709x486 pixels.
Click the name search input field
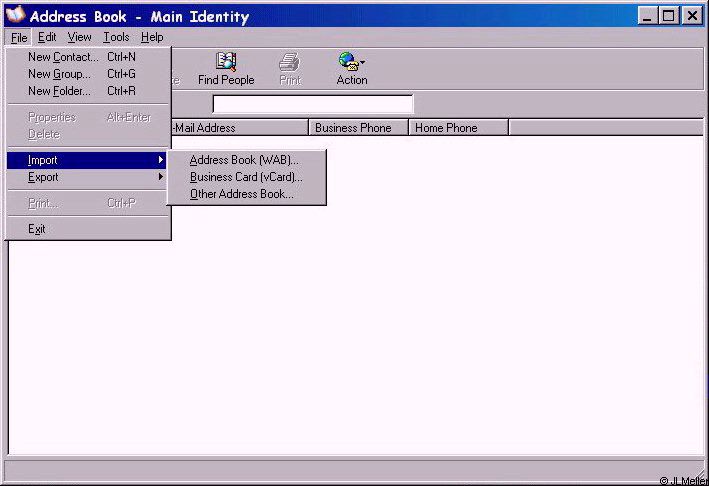(312, 104)
